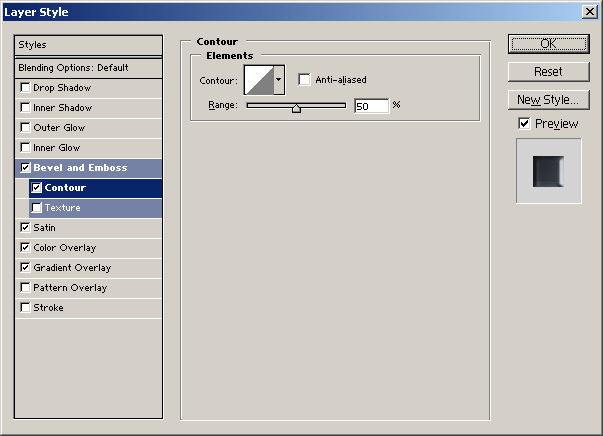Enable the Drop Shadow checkbox
603x436 pixels.
(x=25, y=88)
